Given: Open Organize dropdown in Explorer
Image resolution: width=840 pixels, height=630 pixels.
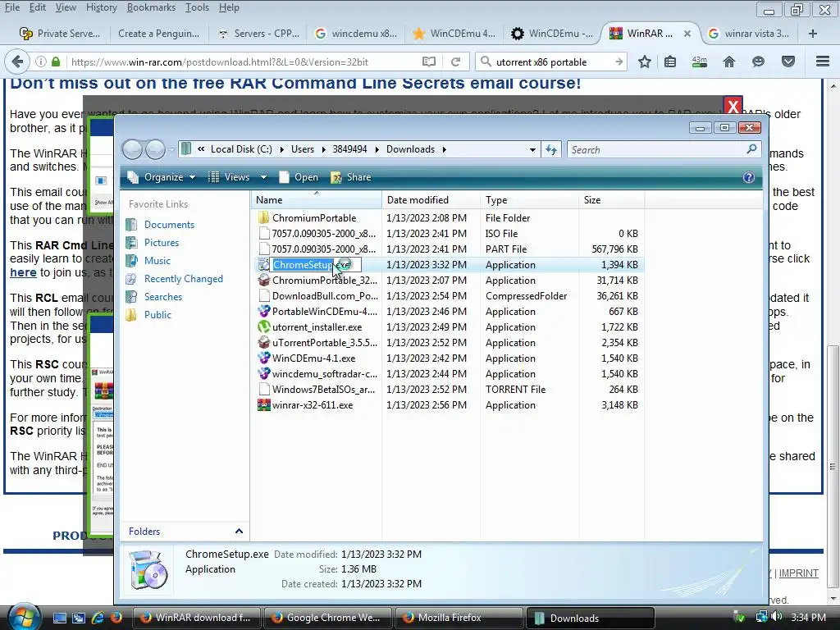Looking at the screenshot, I should click(163, 177).
